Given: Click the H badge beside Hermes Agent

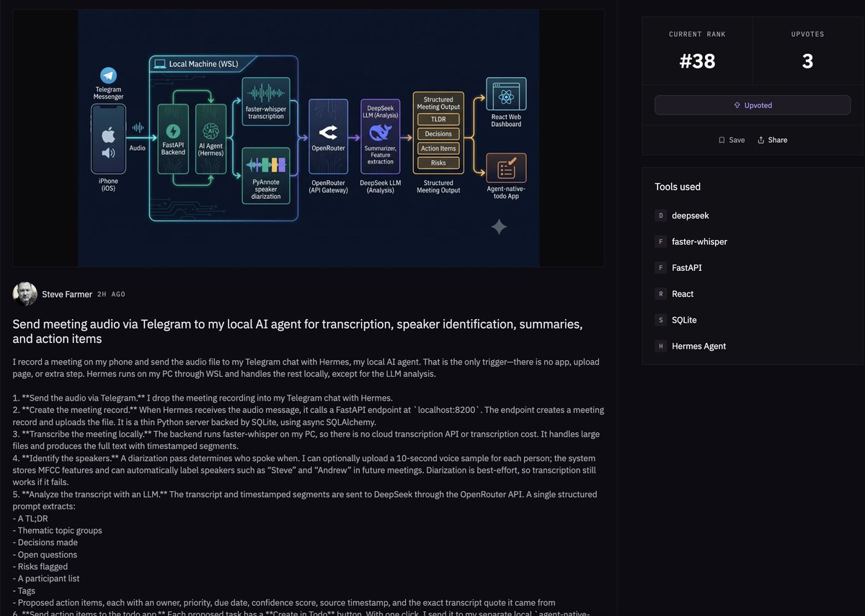Looking at the screenshot, I should 660,346.
